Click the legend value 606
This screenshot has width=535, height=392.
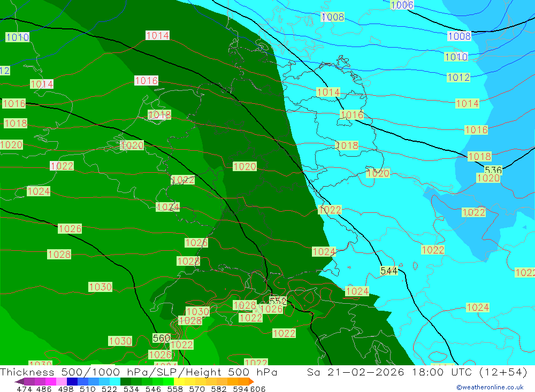(258, 389)
